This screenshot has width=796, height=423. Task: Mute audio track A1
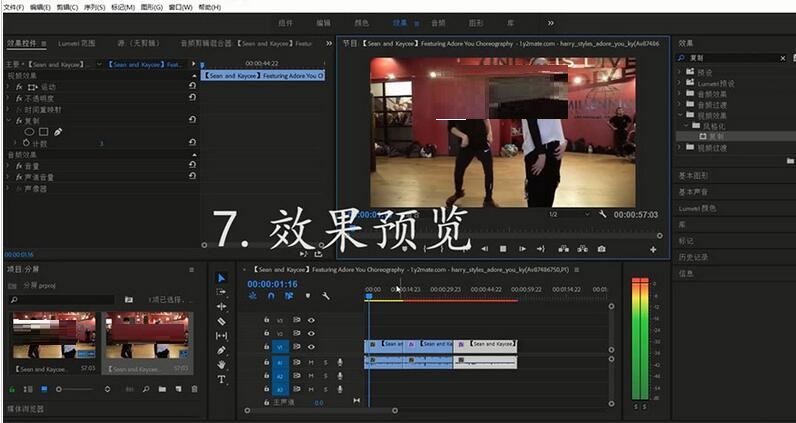coord(311,362)
